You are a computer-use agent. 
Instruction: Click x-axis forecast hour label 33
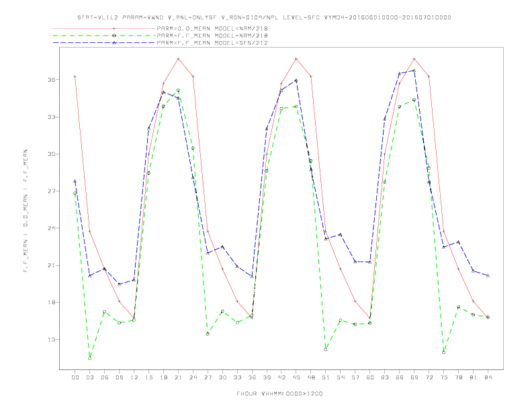237,377
